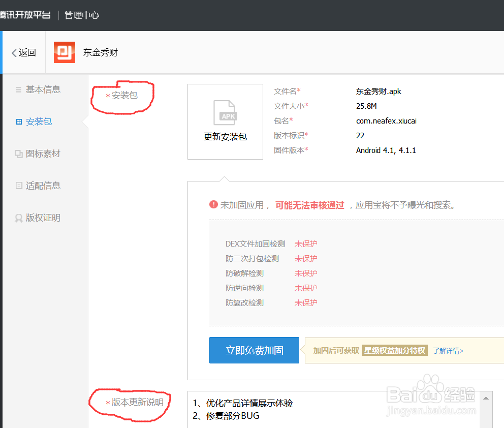Viewport: 504px width, 428px height.
Task: Click version code value 22
Action: [x=360, y=136]
